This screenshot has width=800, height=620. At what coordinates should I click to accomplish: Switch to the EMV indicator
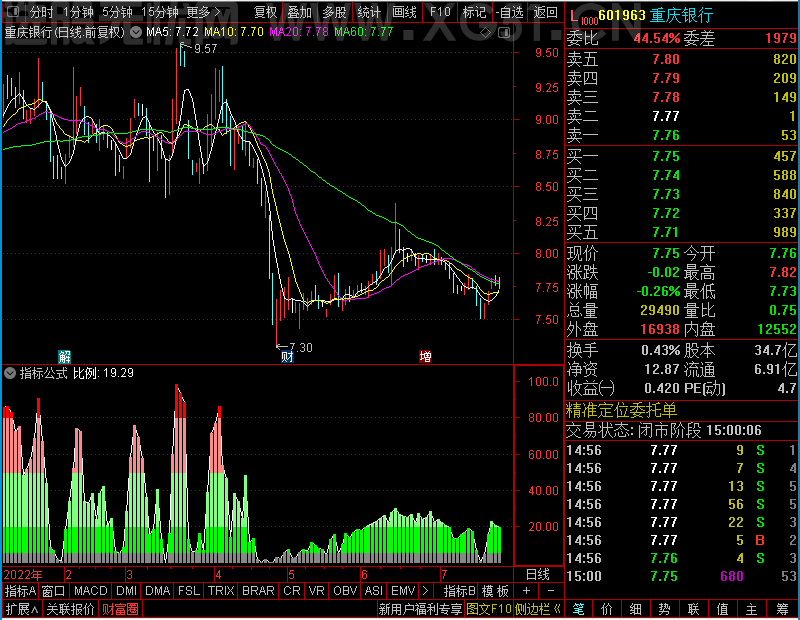pos(403,591)
